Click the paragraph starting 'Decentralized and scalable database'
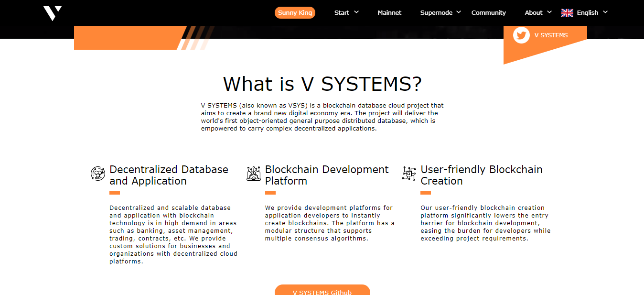 tap(173, 235)
